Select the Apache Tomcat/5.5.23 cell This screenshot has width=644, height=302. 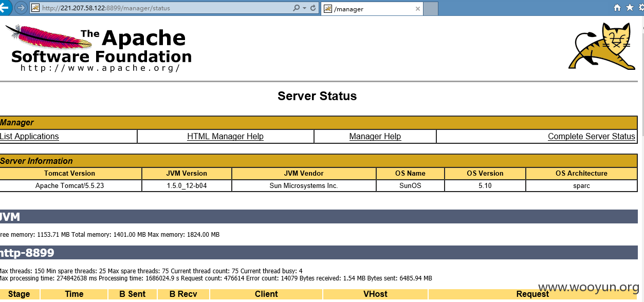click(70, 185)
